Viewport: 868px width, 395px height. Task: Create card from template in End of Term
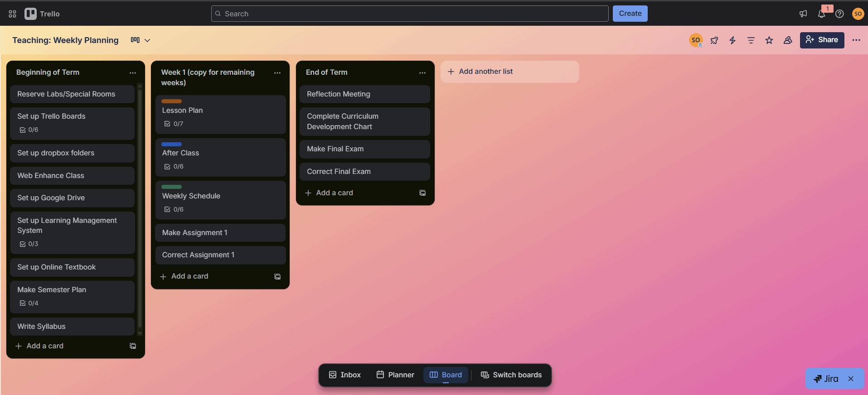(x=422, y=193)
